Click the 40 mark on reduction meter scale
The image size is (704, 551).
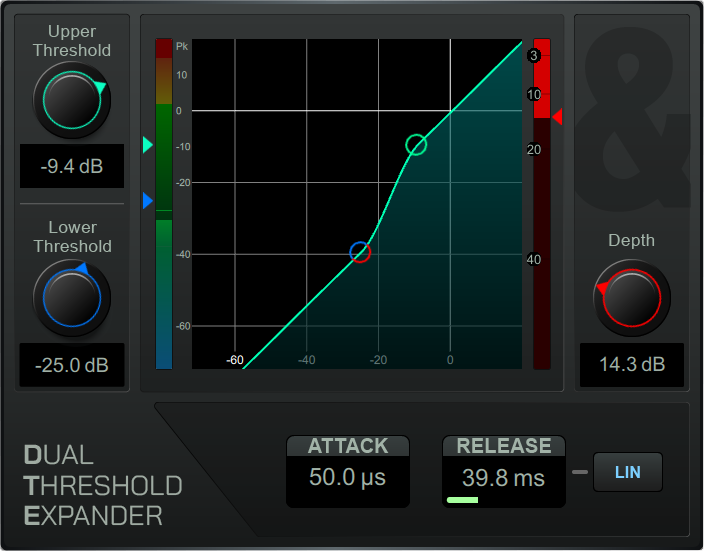[534, 260]
